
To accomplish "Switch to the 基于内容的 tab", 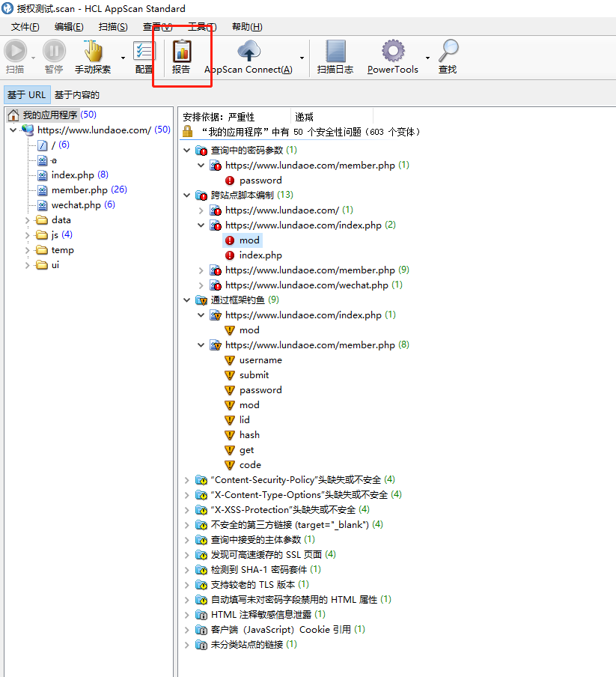I will coord(77,95).
